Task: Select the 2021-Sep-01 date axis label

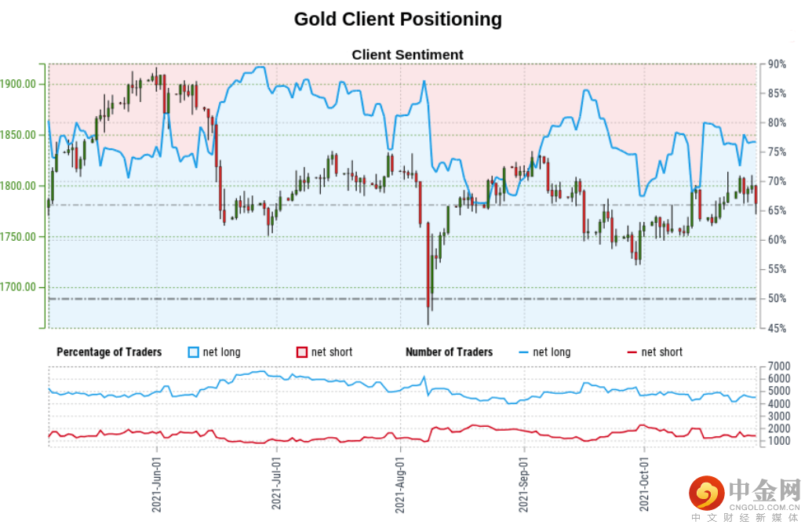Action: coord(523,483)
